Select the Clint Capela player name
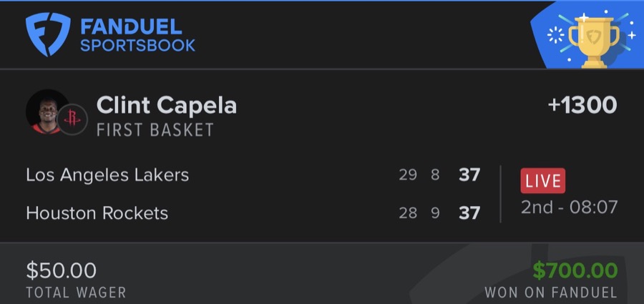 [167, 106]
